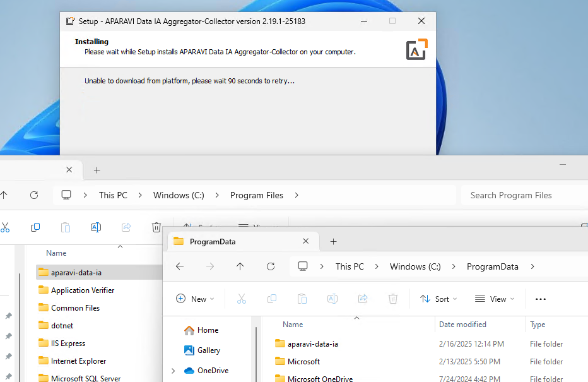Click ProgramData breadcrumb segment
Image resolution: width=588 pixels, height=382 pixels.
click(x=493, y=266)
